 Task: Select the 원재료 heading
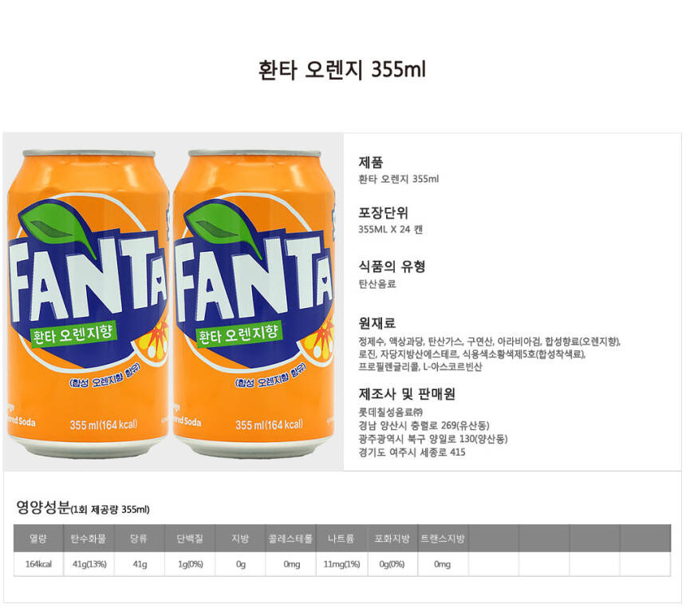click(377, 323)
